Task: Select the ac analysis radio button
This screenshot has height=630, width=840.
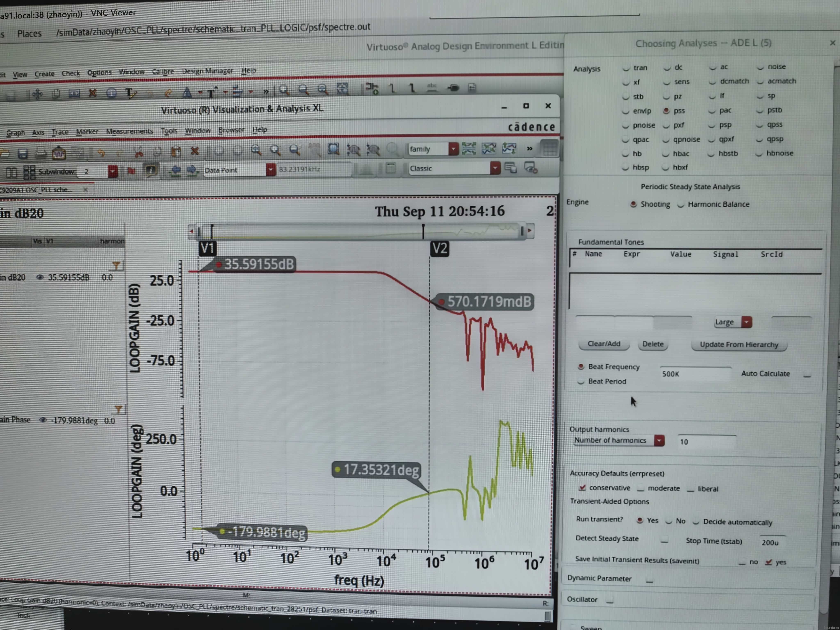Action: pyautogui.click(x=713, y=67)
